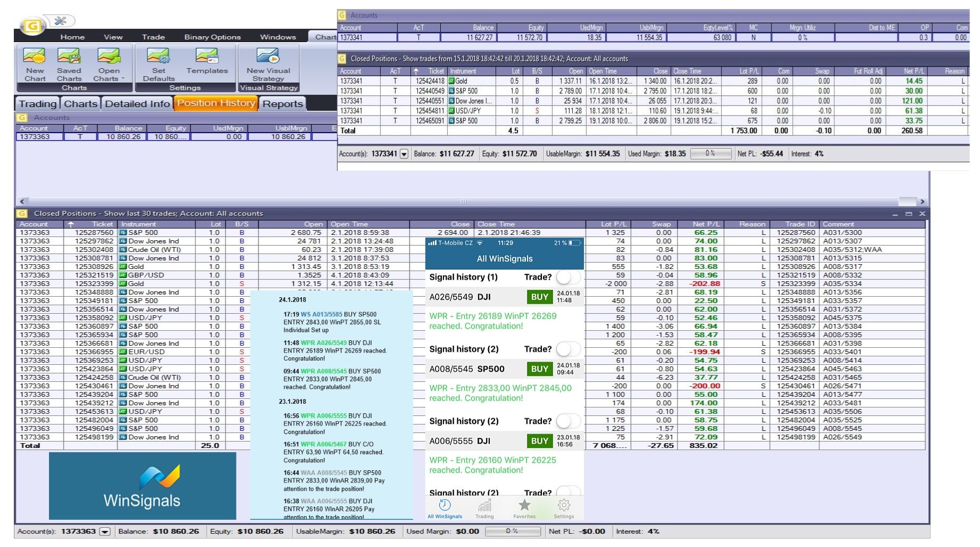Open the Binary Options menu
980x547 pixels.
click(212, 37)
